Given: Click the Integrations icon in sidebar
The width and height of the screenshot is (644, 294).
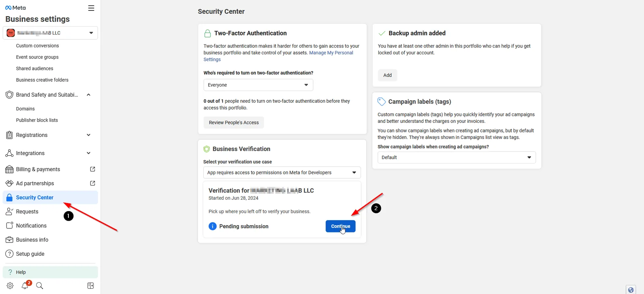Looking at the screenshot, I should 9,153.
